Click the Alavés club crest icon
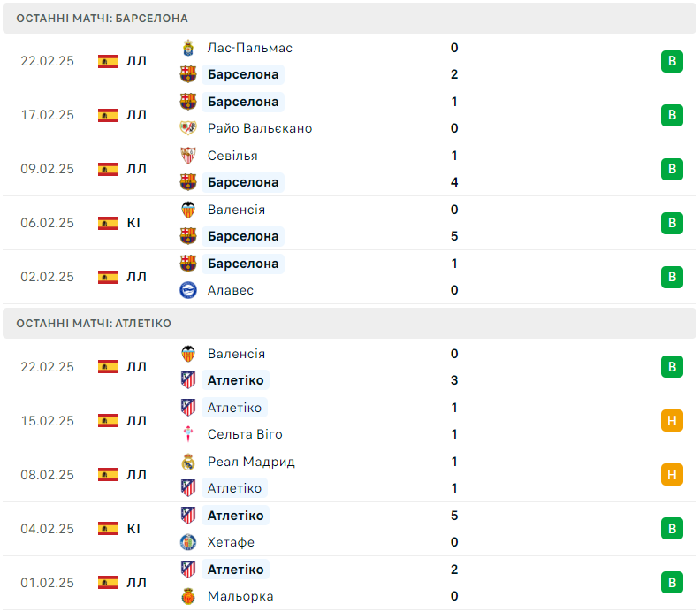Screen dimensions: 700x612 (x=188, y=290)
